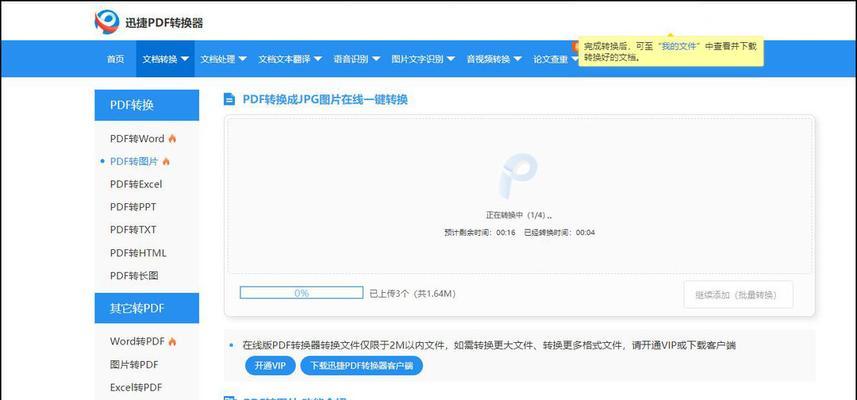This screenshot has height=400, width=857.
Task: Select PDF转TXT in the sidebar
Action: point(133,230)
